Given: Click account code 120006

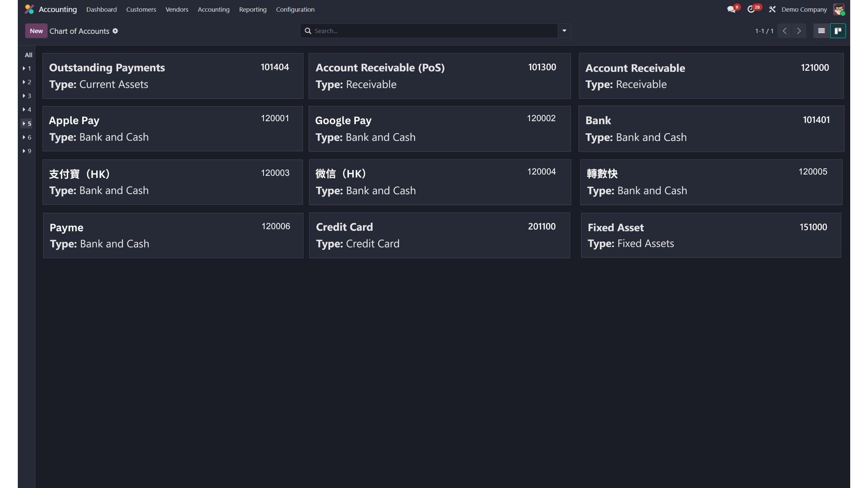Looking at the screenshot, I should (x=276, y=226).
